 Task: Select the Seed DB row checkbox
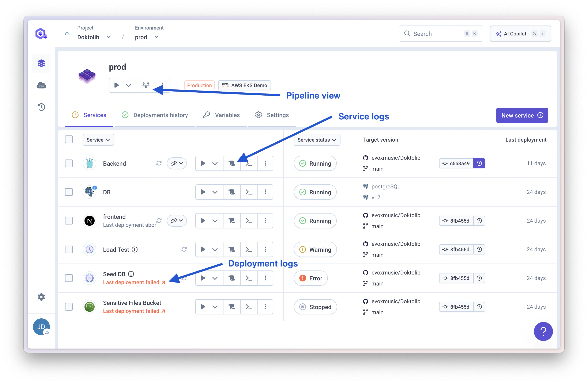pyautogui.click(x=69, y=278)
